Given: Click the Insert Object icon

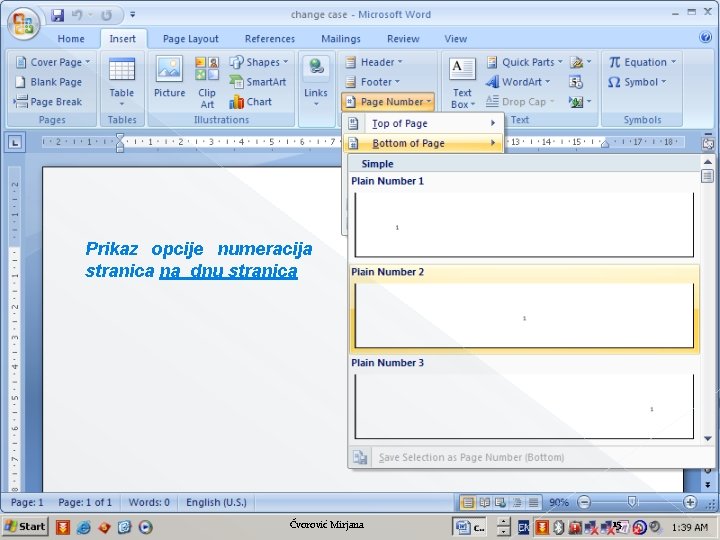Looking at the screenshot, I should 580,101.
